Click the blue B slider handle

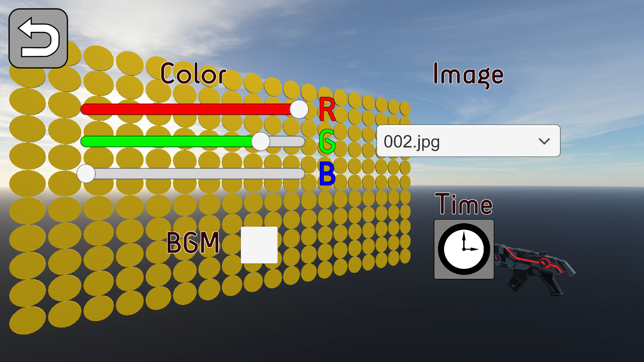coord(86,174)
